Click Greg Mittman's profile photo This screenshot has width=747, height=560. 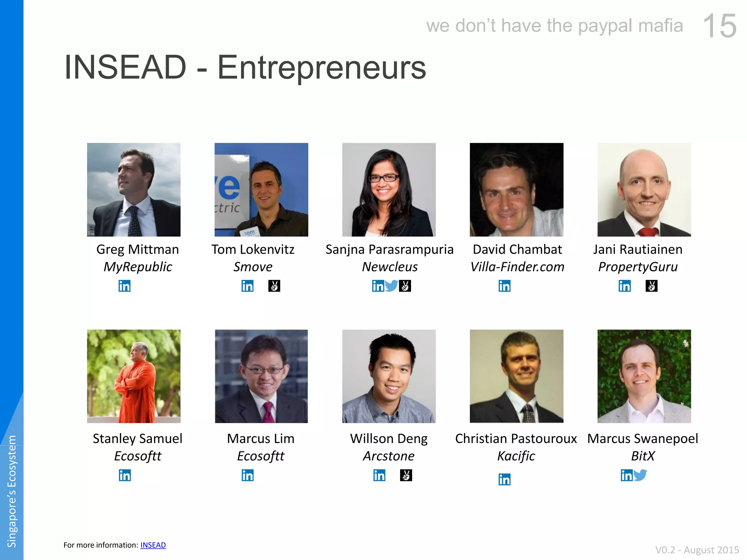(x=134, y=190)
